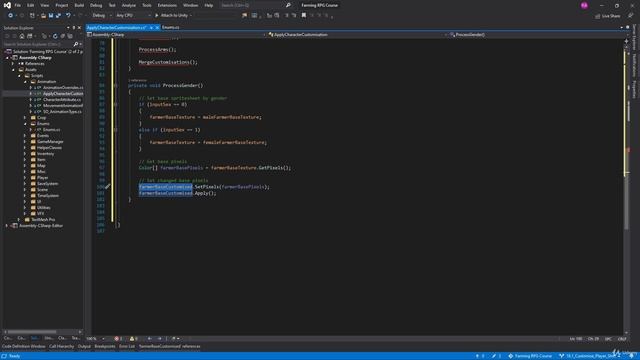Click the Navigate Backward toolbar icon
Image resolution: width=640 pixels, height=360 pixels.
10,16
